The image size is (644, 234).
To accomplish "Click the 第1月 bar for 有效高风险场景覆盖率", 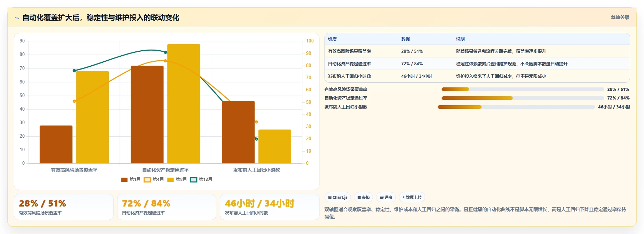I will tap(56, 144).
